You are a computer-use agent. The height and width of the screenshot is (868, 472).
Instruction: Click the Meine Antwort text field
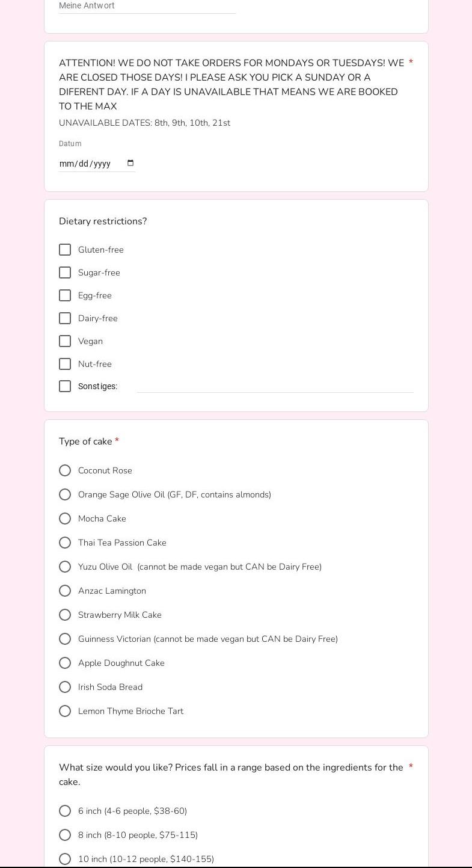pos(147,6)
